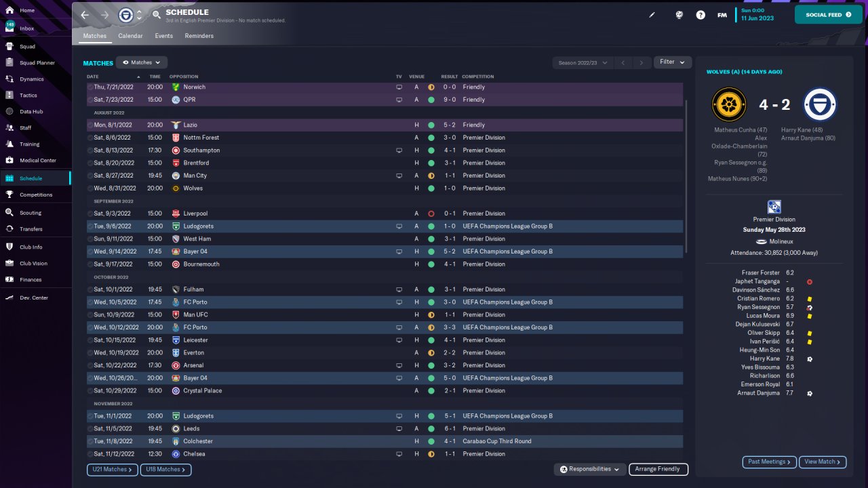Sort matches by the Opposition column
This screenshot has height=488, width=868.
pyautogui.click(x=184, y=77)
